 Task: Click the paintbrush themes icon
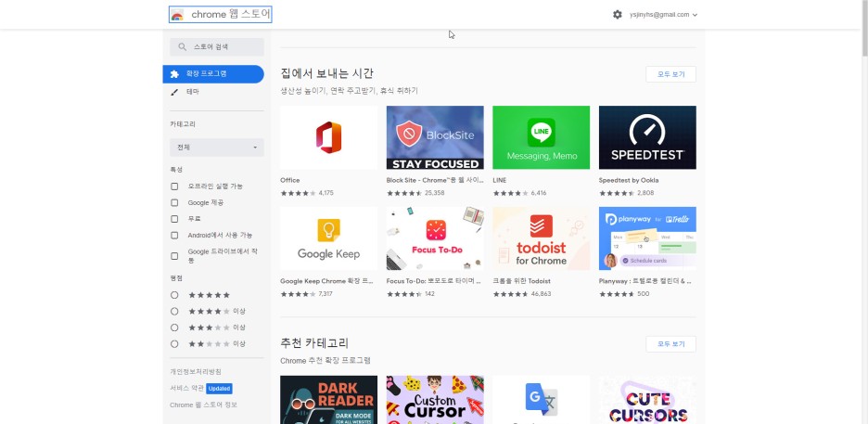(174, 92)
